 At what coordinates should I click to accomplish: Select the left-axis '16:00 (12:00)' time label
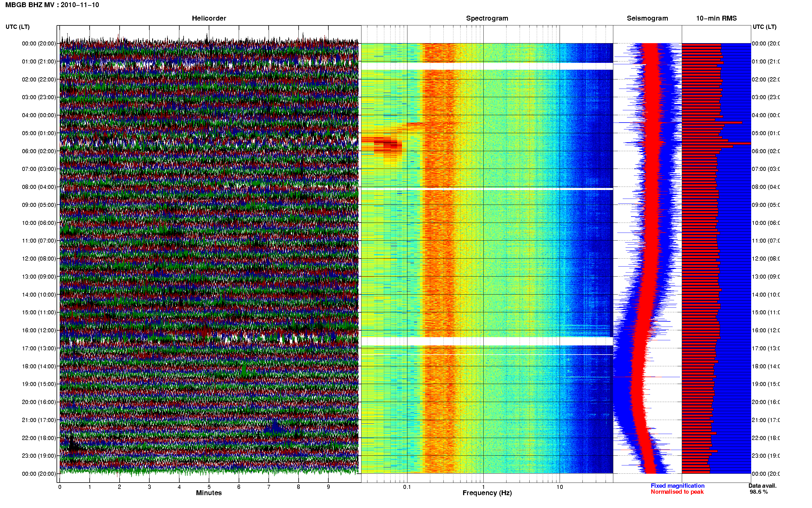click(39, 330)
